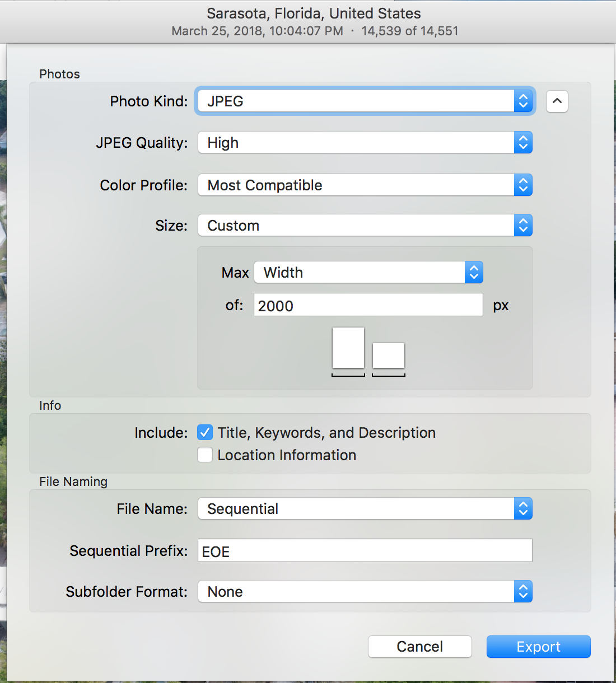
Task: Collapse export options with the chevron-up button
Action: (x=557, y=101)
